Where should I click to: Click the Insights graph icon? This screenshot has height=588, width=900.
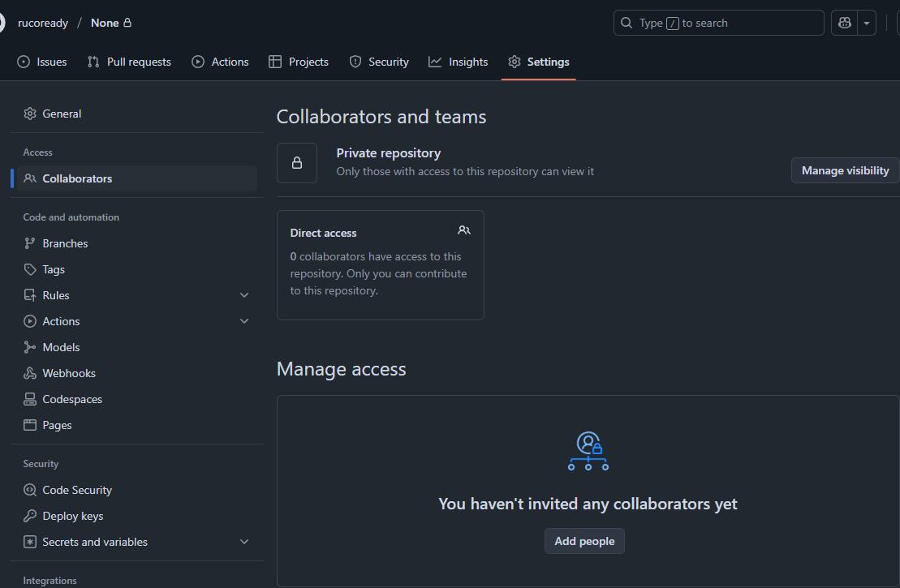point(435,62)
